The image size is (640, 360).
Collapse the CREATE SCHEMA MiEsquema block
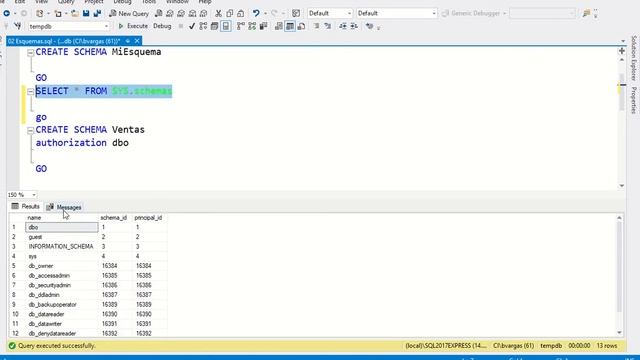tap(30, 53)
